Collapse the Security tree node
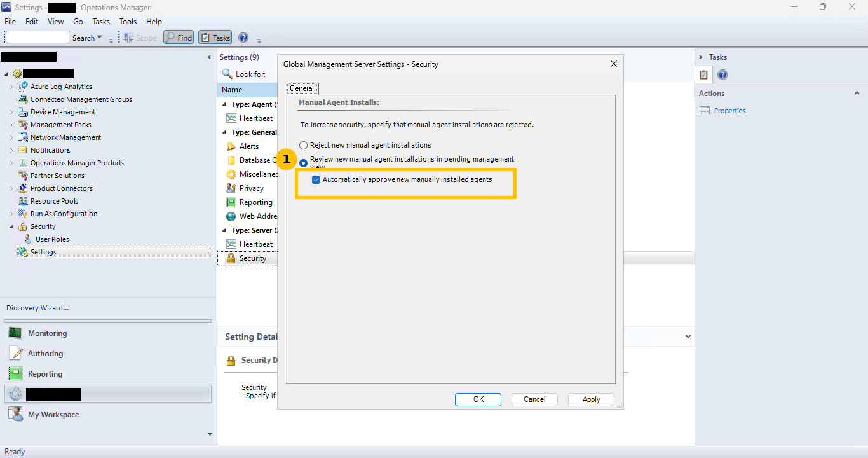Viewport: 868px width, 458px height. (x=11, y=226)
